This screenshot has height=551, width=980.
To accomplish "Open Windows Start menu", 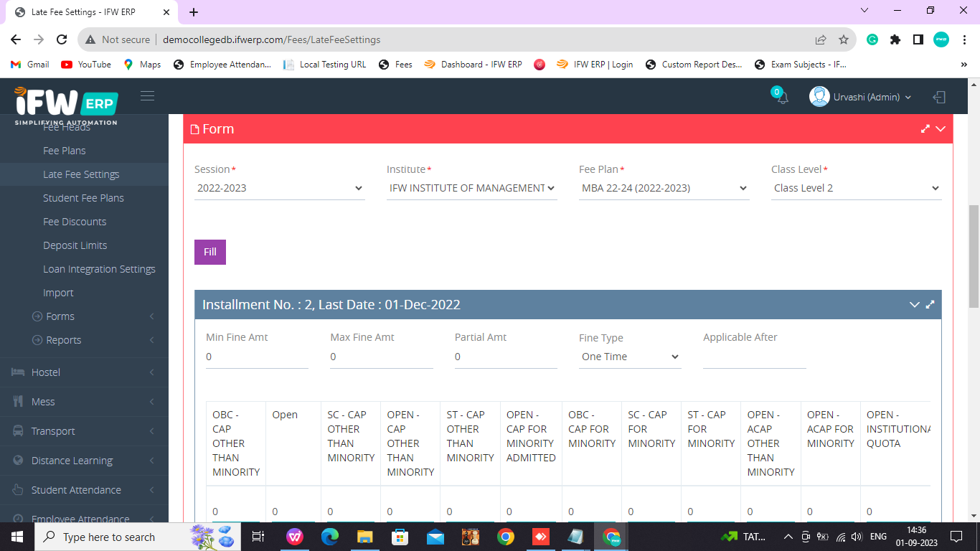I will [17, 537].
